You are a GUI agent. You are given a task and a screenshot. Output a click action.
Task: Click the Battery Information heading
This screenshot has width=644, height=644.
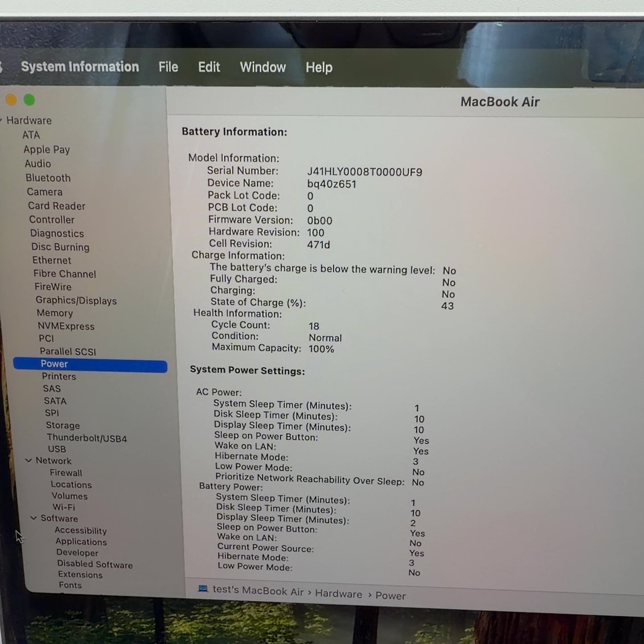[x=234, y=132]
